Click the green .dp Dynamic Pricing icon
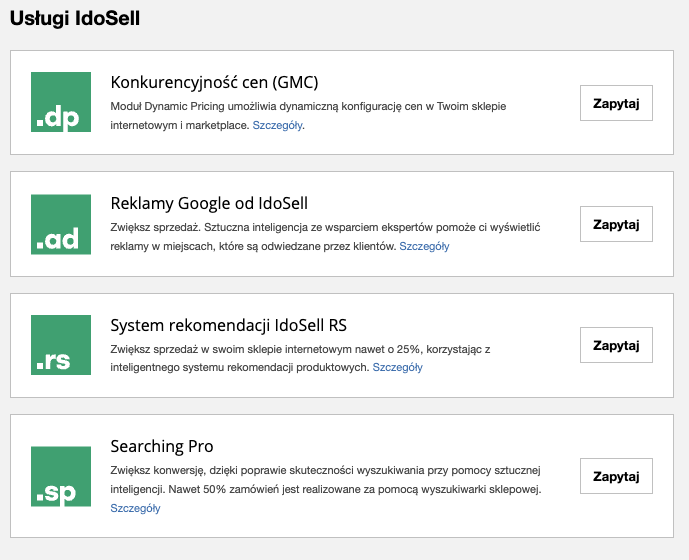Image resolution: width=689 pixels, height=560 pixels. (61, 102)
